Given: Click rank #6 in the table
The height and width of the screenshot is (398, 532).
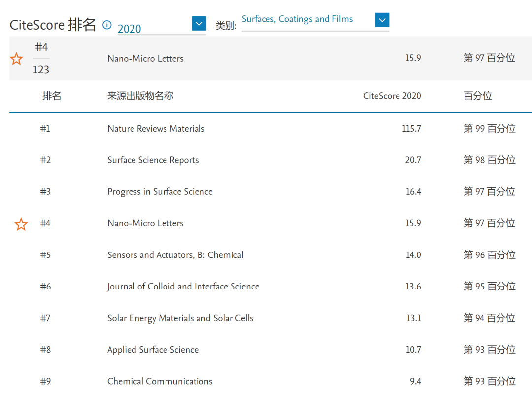Looking at the screenshot, I should pos(45,286).
